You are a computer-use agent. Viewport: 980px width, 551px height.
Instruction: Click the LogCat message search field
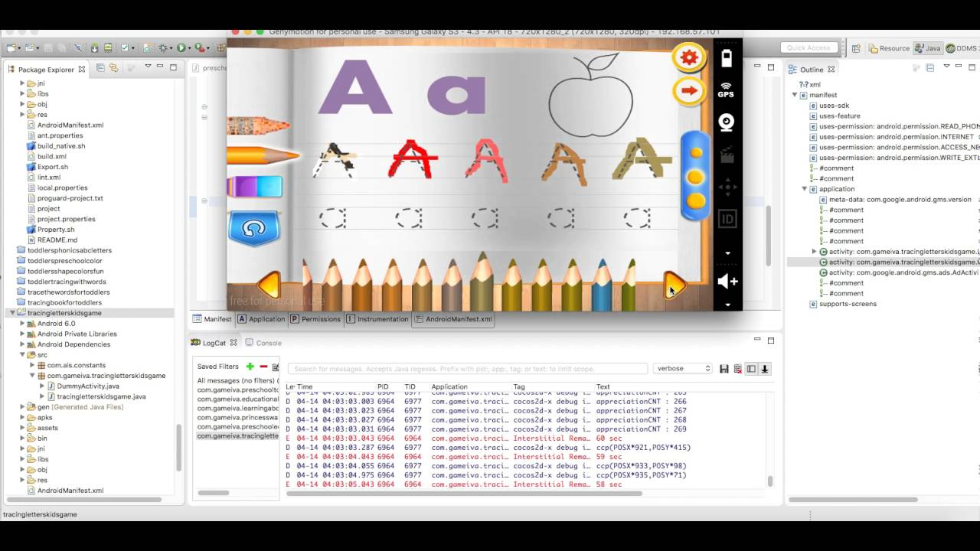(x=467, y=369)
